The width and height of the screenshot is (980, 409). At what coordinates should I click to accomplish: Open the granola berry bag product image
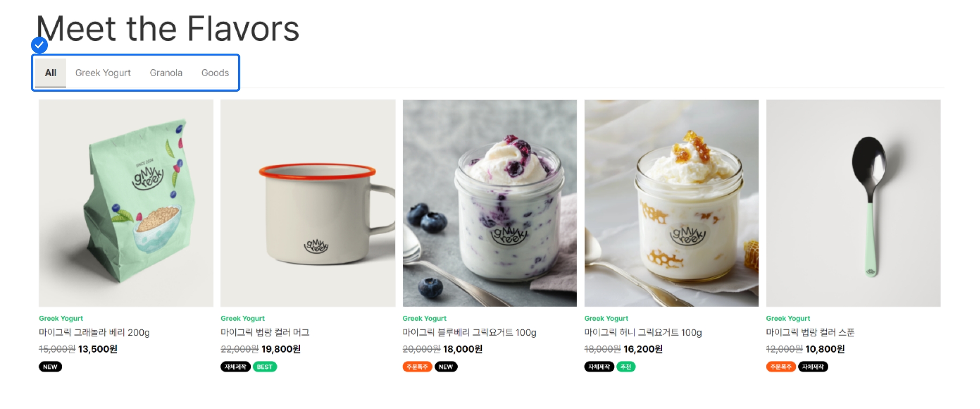[126, 203]
